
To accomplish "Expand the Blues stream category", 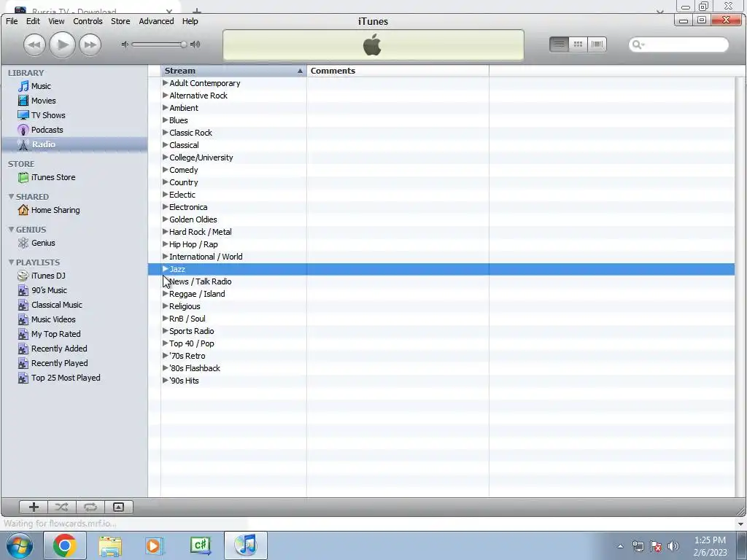I will [166, 120].
